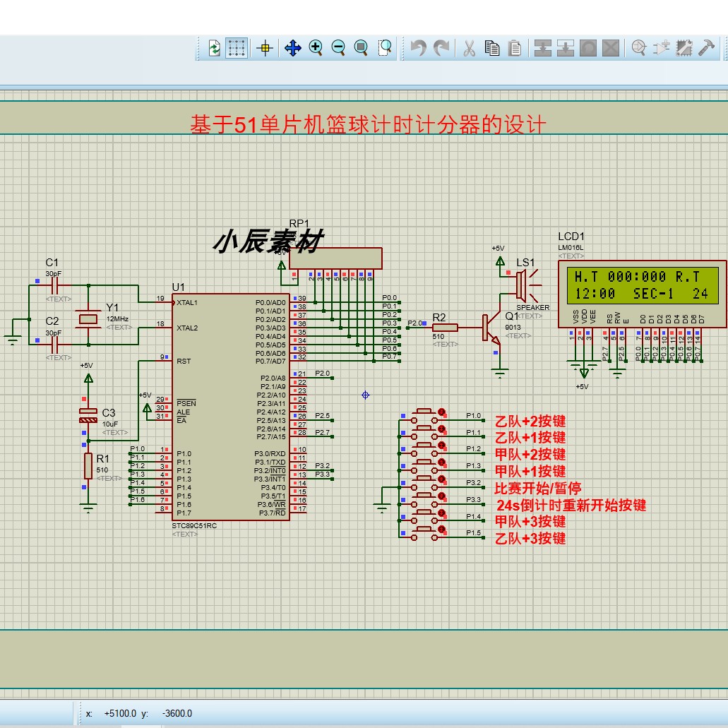Click the Make Device wizard icon
Image resolution: width=728 pixels, height=728 pixels.
(x=662, y=47)
